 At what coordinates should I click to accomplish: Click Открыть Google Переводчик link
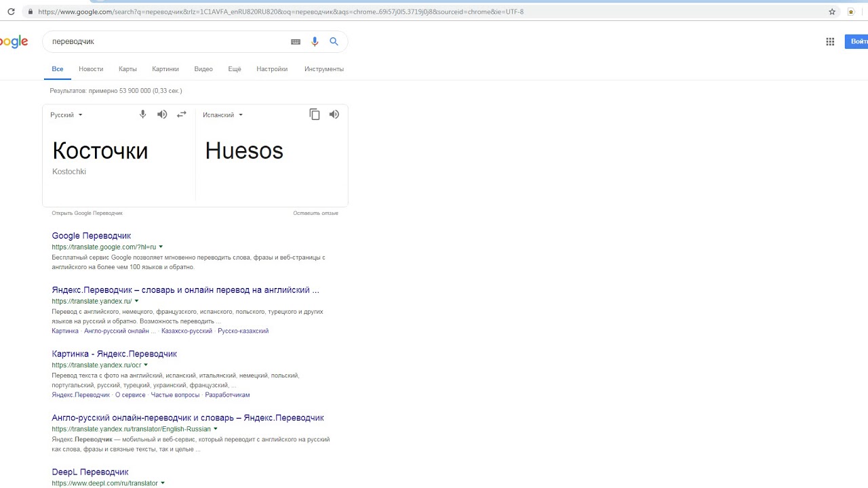[x=87, y=213]
